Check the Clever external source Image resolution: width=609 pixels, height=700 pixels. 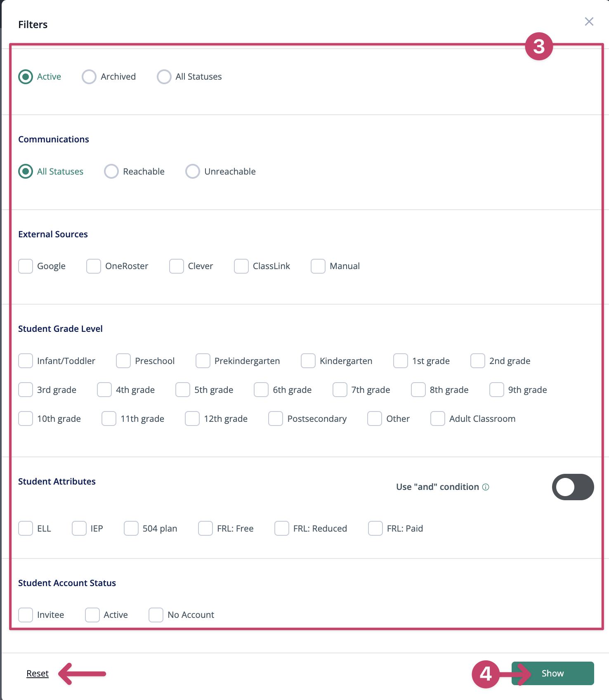coord(176,266)
